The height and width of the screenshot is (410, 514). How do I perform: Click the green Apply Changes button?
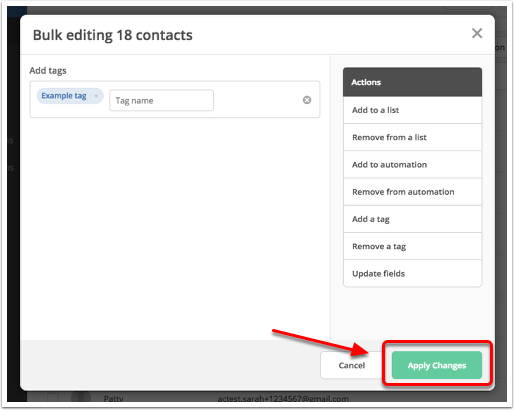pos(437,365)
